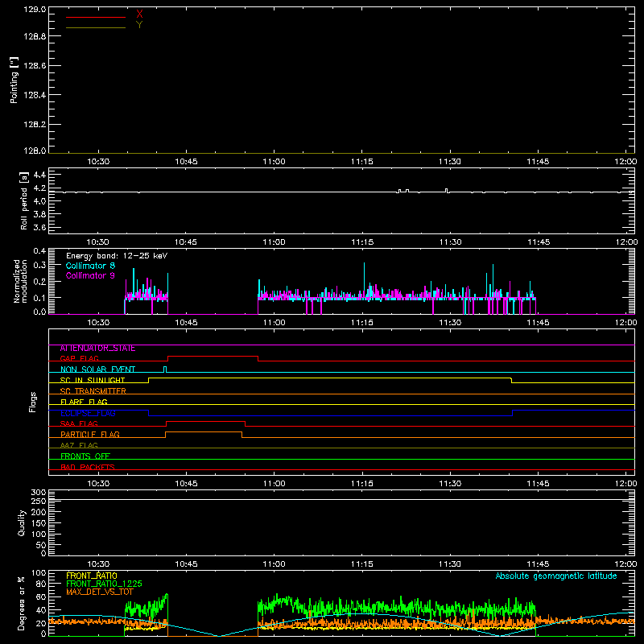Click 12:00 under the Pointing plot

(626, 162)
